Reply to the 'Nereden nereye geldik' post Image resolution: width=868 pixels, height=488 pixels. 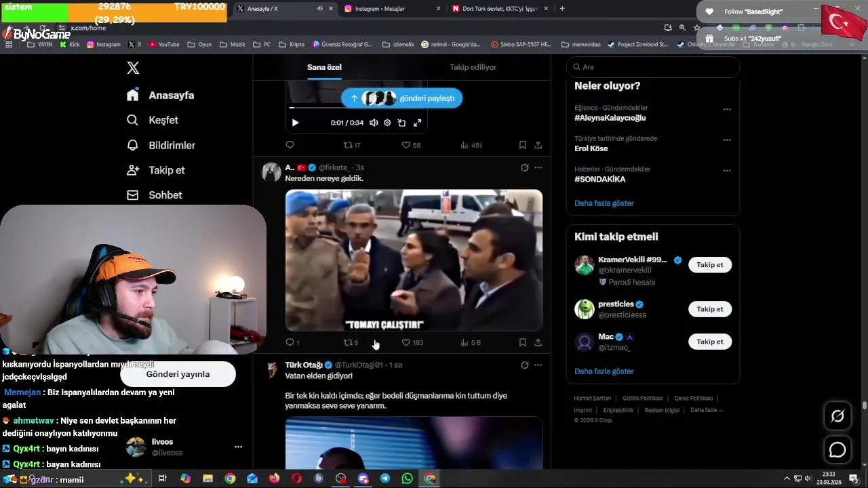[292, 343]
